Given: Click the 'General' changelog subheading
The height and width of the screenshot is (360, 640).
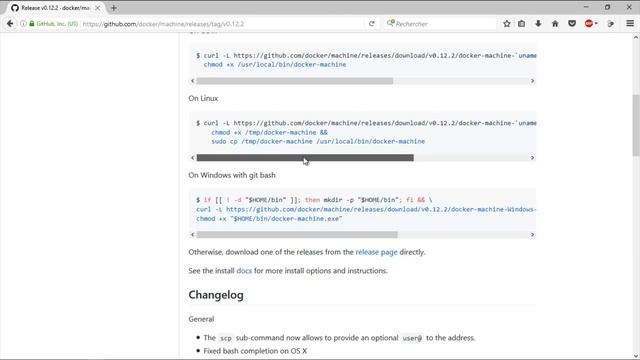Looking at the screenshot, I should tap(201, 319).
